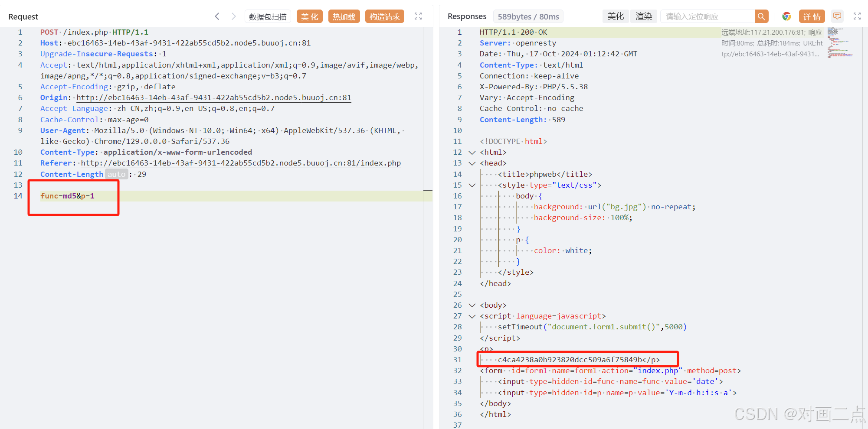The image size is (868, 429).
Task: Click the Responses panel title
Action: pos(467,16)
